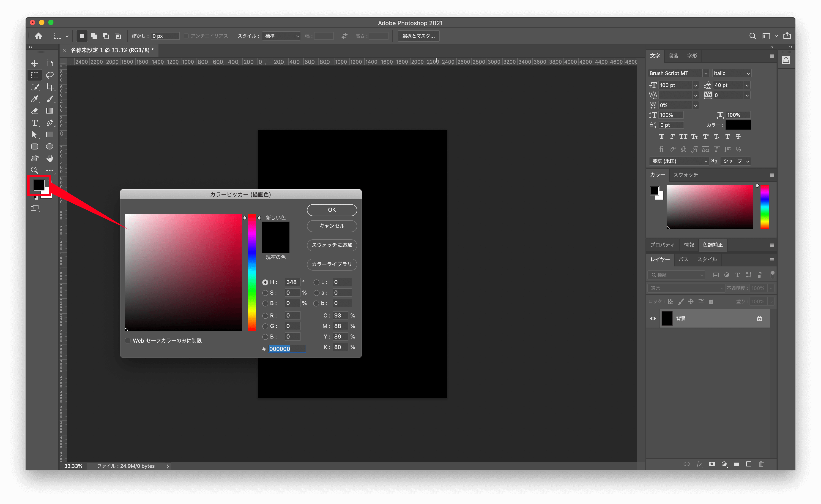
Task: Confirm color with OK button
Action: pyautogui.click(x=332, y=210)
